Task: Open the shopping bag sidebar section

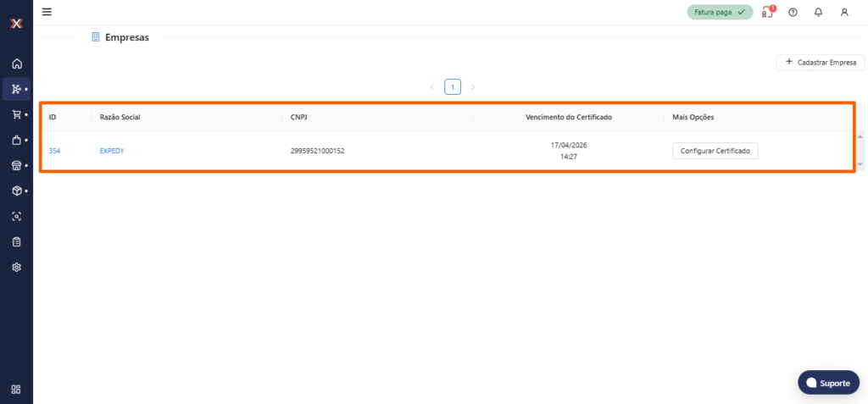Action: tap(16, 140)
